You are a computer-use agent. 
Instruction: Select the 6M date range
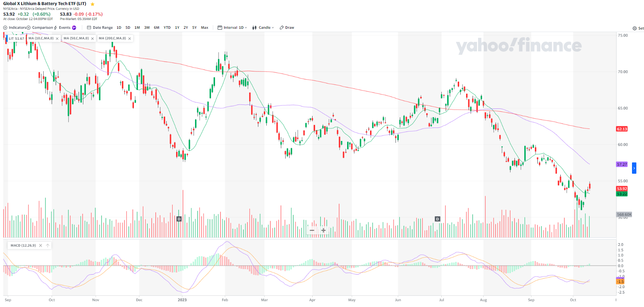pyautogui.click(x=156, y=28)
